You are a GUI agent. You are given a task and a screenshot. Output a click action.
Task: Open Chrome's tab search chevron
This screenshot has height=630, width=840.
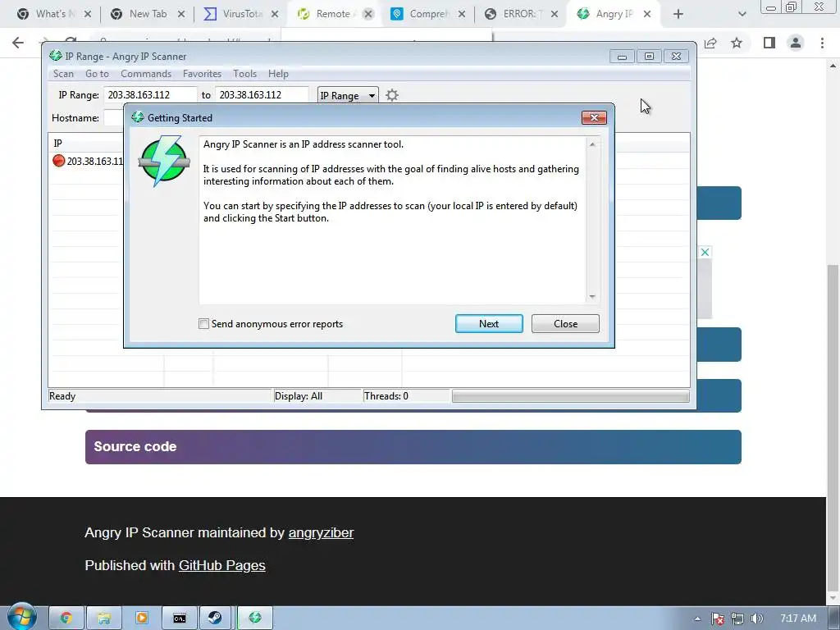tap(742, 14)
